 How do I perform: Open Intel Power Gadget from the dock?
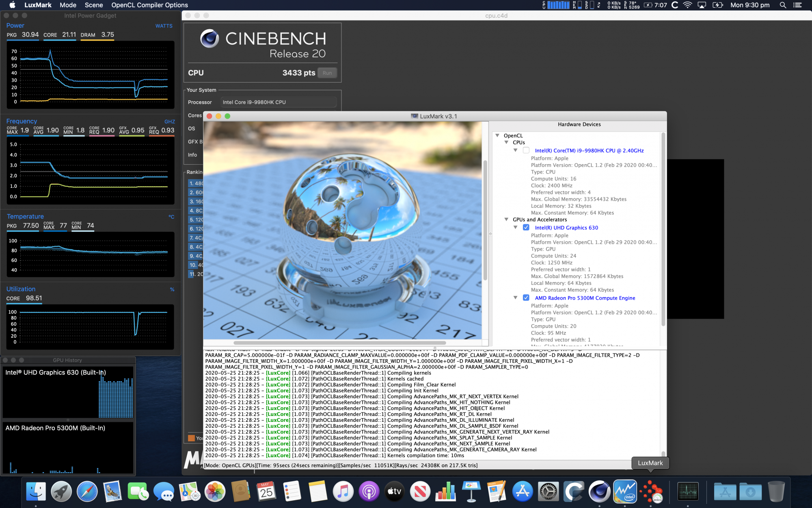(625, 492)
